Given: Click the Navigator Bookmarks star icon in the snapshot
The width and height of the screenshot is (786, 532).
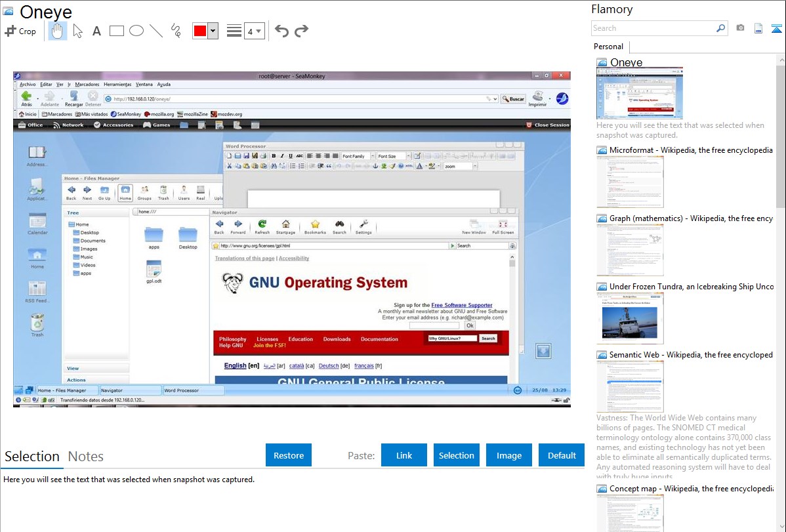Looking at the screenshot, I should point(315,226).
